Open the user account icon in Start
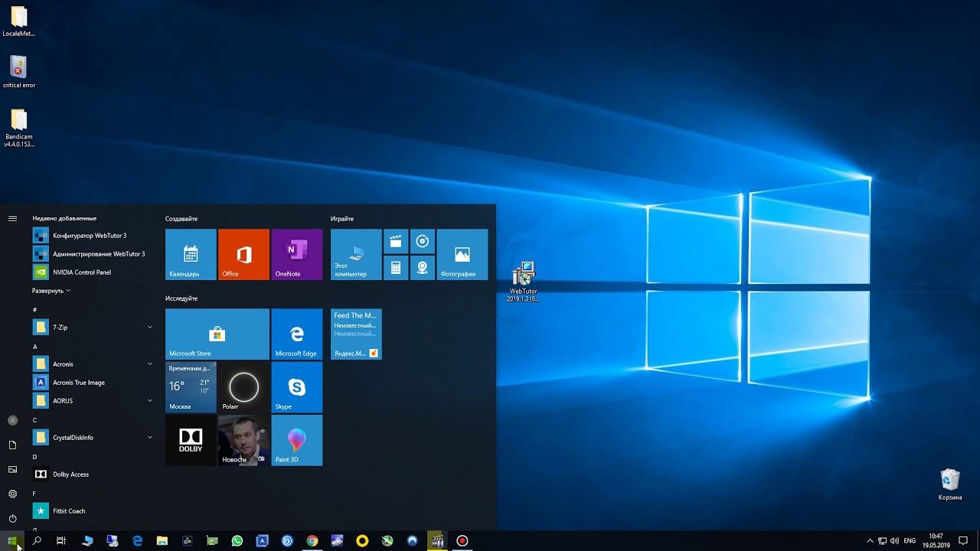The height and width of the screenshot is (551, 980). pyautogui.click(x=12, y=420)
